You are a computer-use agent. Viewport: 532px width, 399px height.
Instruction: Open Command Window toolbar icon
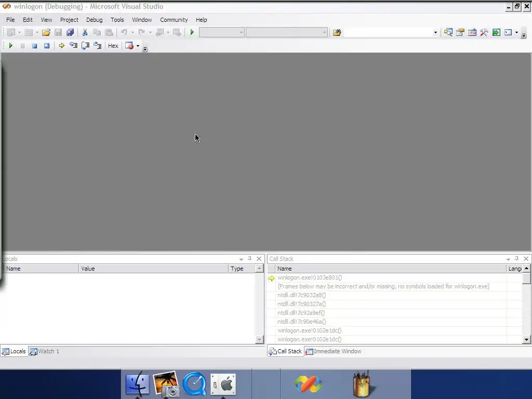[508, 32]
